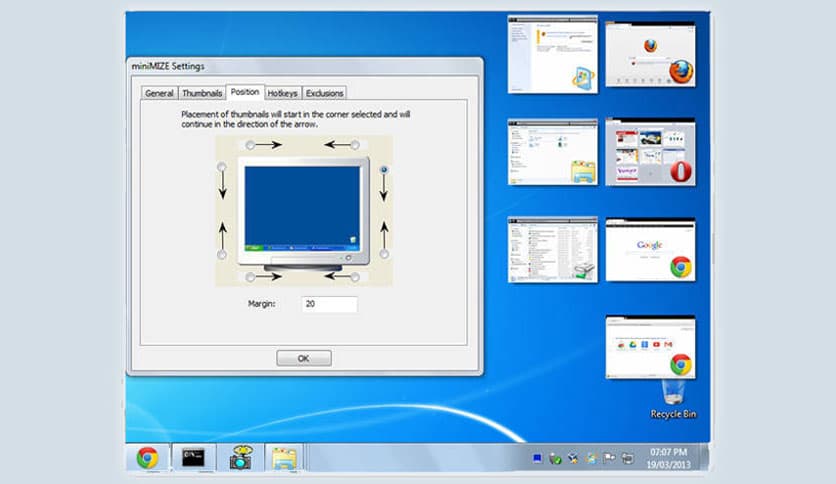Restore the Opera browser thumbnail
The image size is (836, 484).
click(650, 152)
